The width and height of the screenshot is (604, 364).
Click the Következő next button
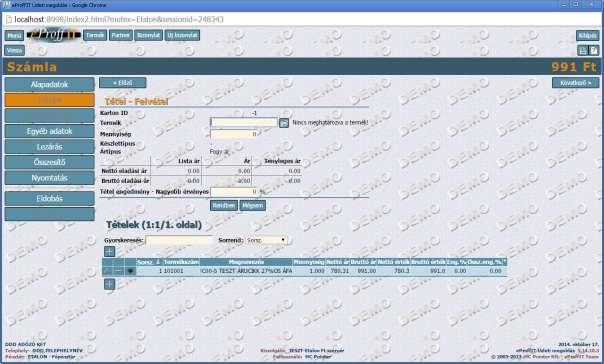575,83
